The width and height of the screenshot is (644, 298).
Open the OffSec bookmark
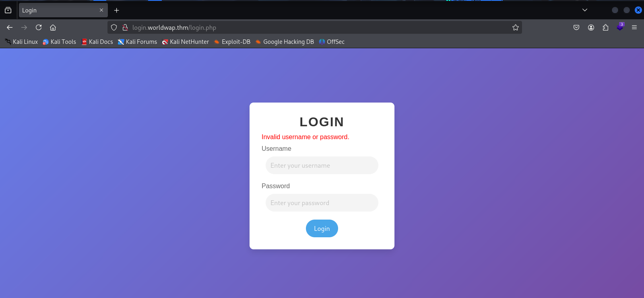coord(332,42)
